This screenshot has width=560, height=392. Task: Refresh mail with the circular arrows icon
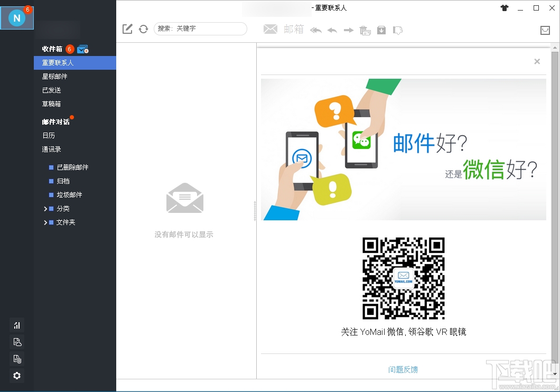point(144,29)
